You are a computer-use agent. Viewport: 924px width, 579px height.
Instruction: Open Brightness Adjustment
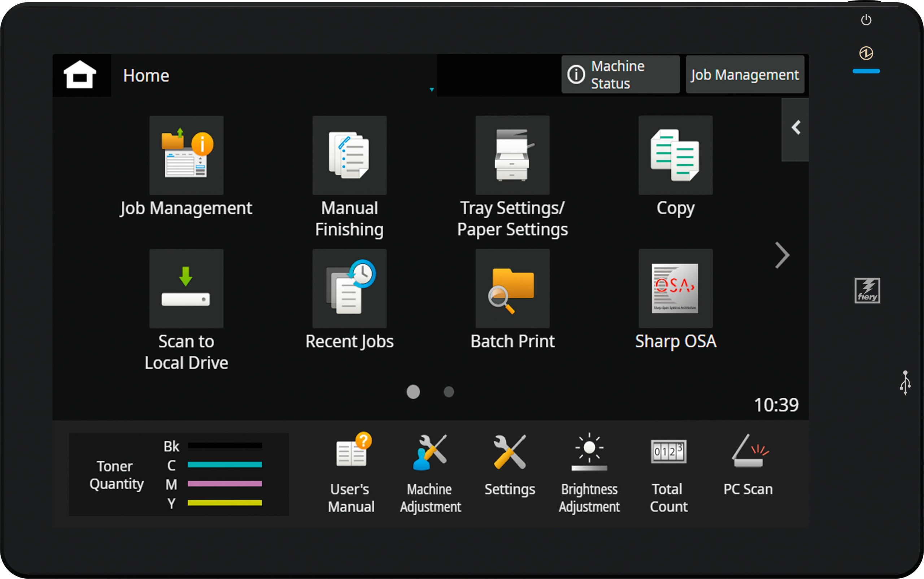pyautogui.click(x=589, y=473)
